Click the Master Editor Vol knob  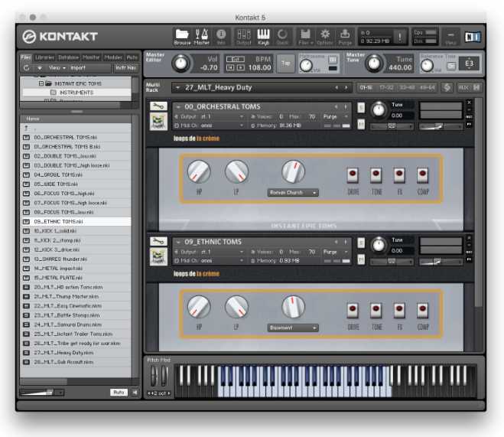click(x=180, y=63)
